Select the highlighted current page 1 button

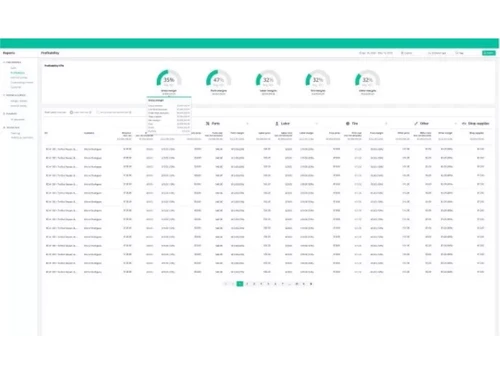pyautogui.click(x=240, y=284)
